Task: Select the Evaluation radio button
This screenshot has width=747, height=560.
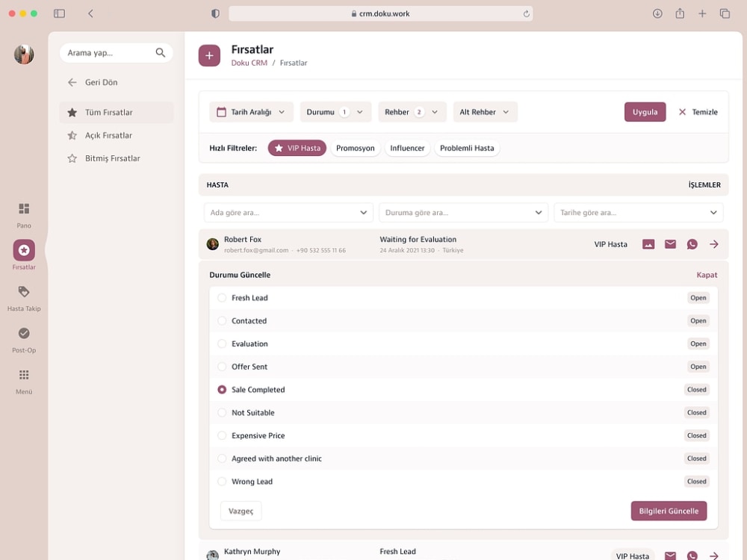Action: click(x=222, y=343)
